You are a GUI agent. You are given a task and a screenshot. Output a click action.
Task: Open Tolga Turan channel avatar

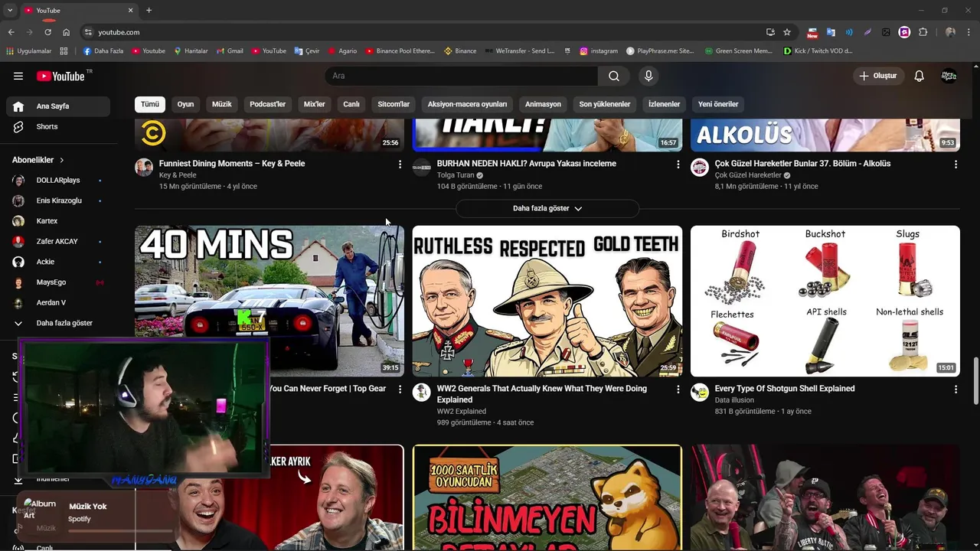coord(422,168)
